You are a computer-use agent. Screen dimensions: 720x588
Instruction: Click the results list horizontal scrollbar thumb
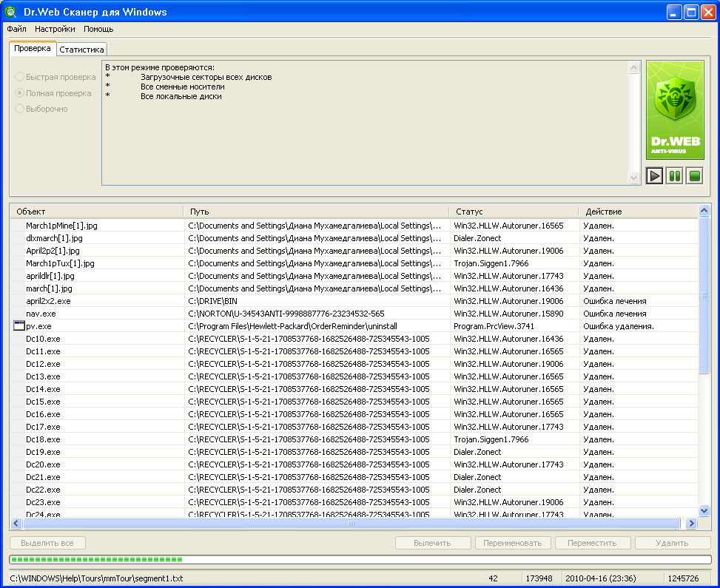click(x=351, y=523)
